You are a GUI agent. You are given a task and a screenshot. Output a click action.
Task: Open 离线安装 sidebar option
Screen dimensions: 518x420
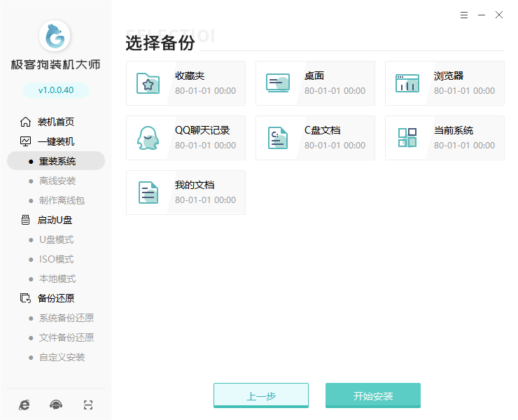click(57, 181)
